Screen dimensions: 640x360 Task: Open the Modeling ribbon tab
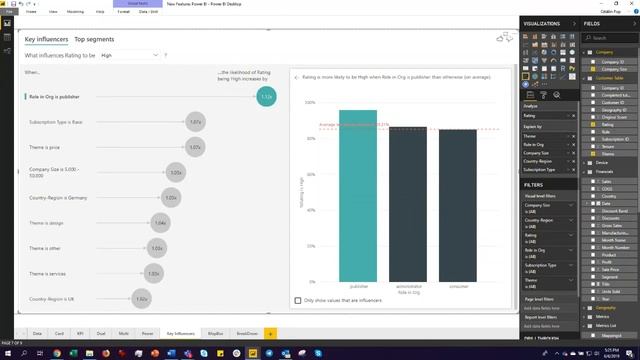tap(75, 12)
